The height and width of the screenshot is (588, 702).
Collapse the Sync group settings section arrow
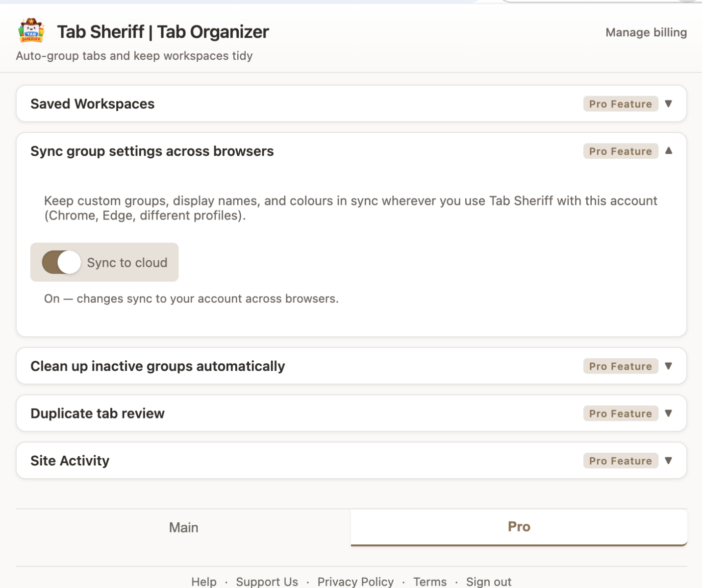tap(668, 151)
